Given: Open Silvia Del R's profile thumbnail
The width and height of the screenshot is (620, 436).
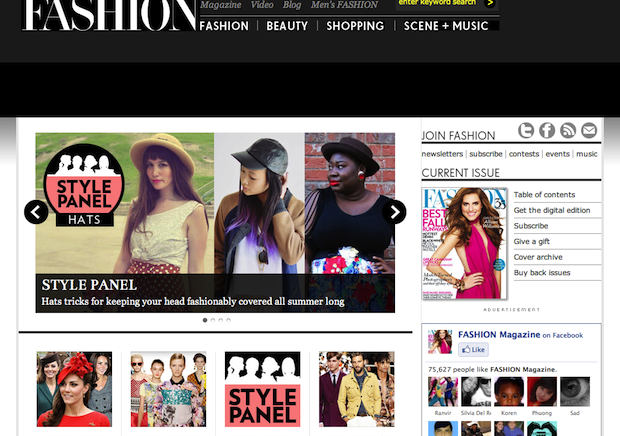Looking at the screenshot, I should pyautogui.click(x=476, y=392).
